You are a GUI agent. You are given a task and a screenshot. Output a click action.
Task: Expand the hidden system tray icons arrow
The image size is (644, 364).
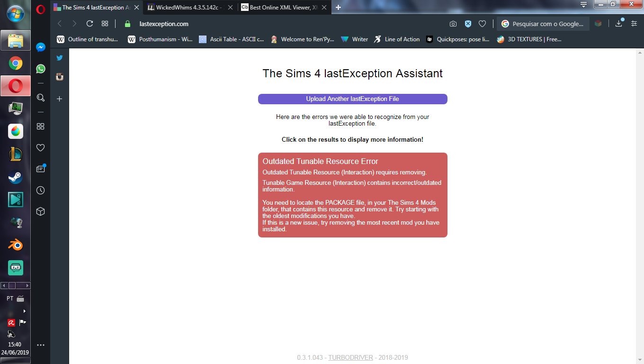[24, 311]
